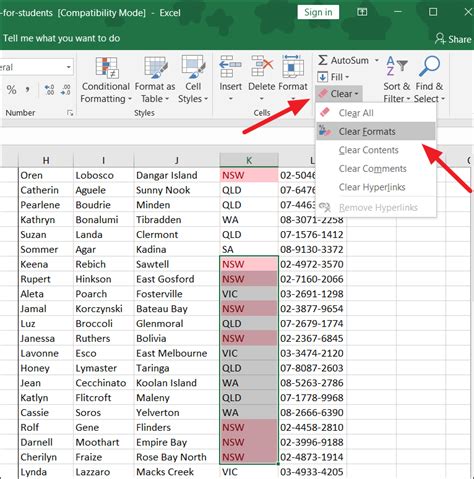Image resolution: width=474 pixels, height=479 pixels.
Task: Expand the Fill dropdown arrow
Action: click(x=347, y=77)
